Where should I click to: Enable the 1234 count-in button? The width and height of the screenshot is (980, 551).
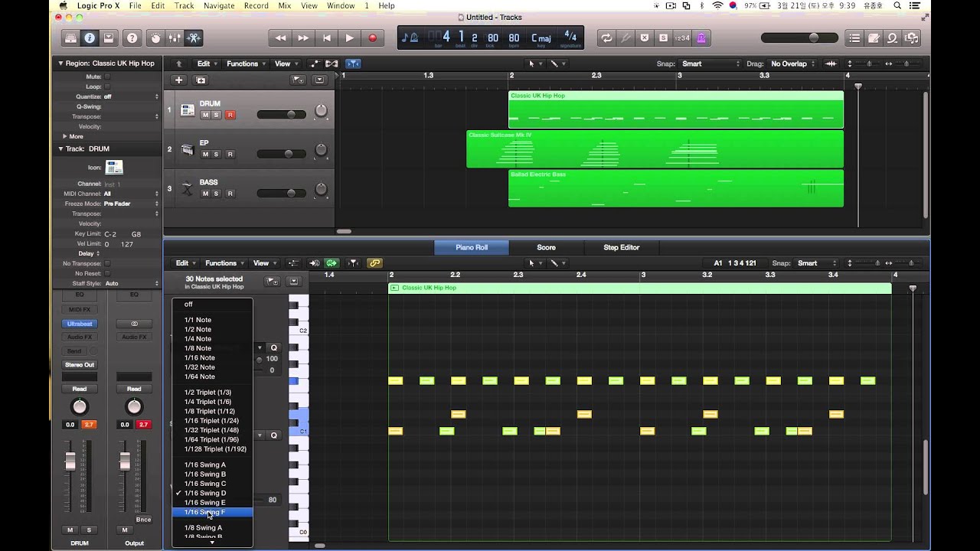681,37
